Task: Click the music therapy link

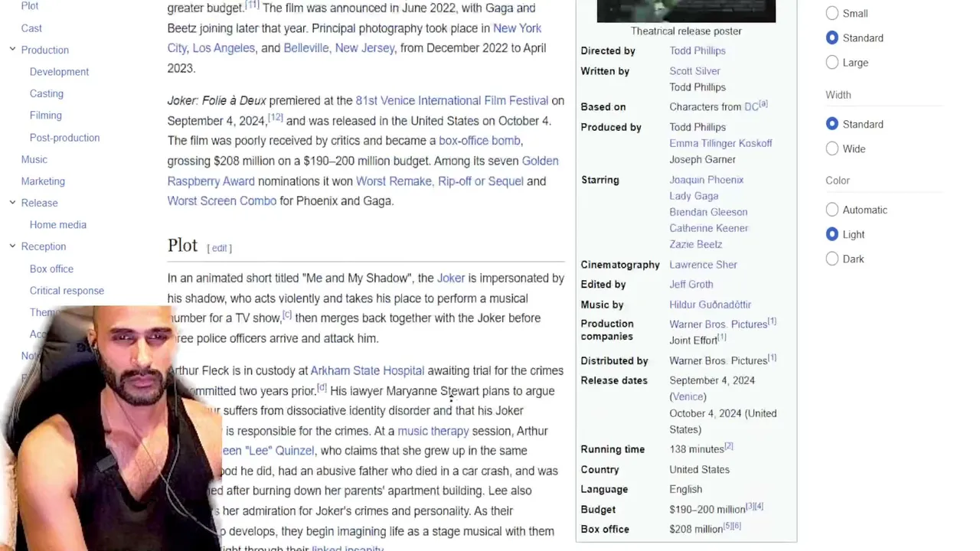Action: [x=433, y=432]
